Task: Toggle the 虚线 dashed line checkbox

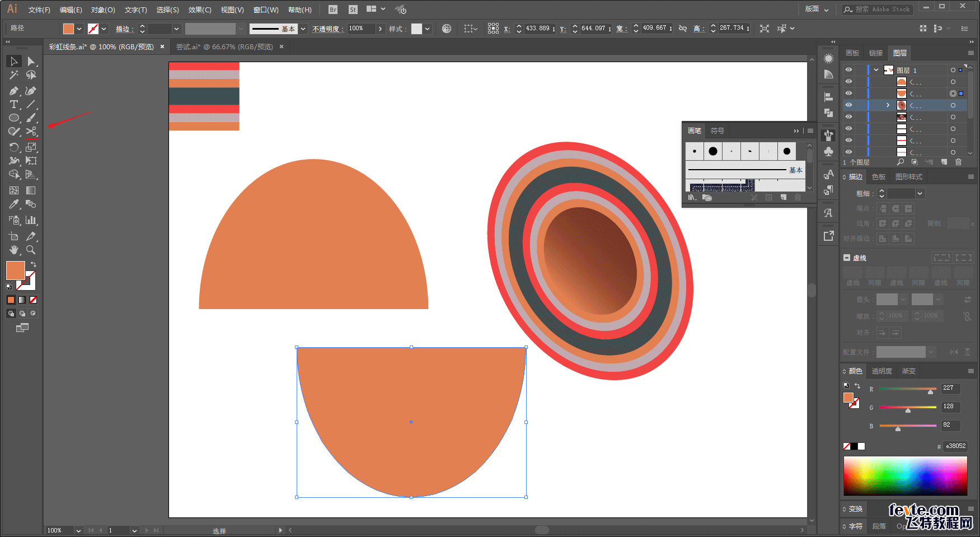Action: (847, 258)
